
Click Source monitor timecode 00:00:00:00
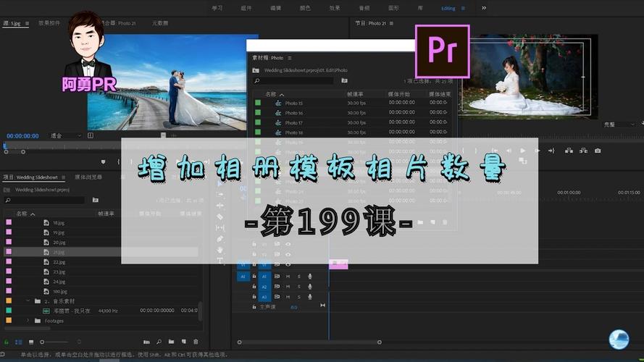click(22, 136)
